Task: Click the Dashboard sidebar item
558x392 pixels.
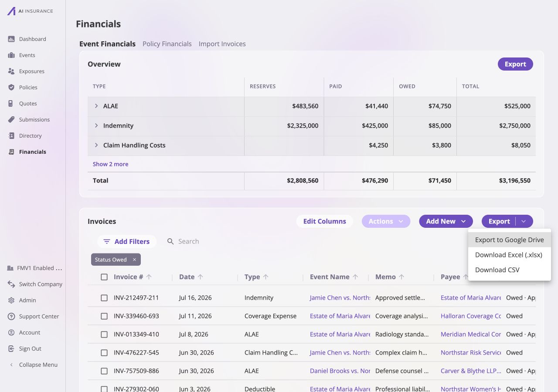Action: tap(33, 39)
